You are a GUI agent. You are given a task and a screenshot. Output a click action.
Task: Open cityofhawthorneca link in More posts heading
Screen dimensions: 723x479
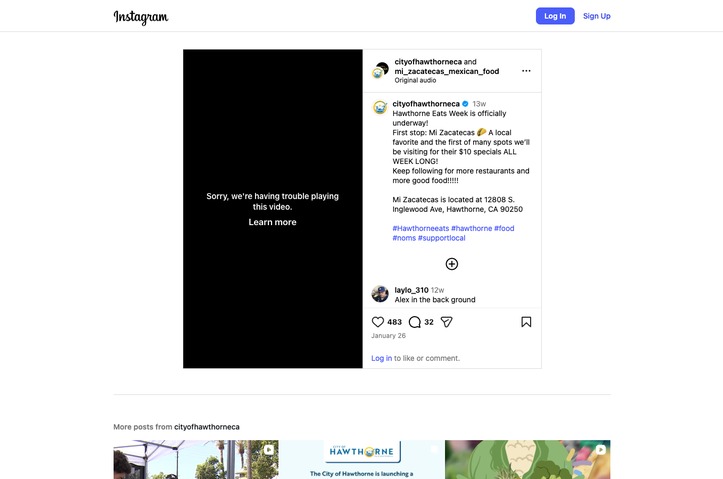[207, 427]
